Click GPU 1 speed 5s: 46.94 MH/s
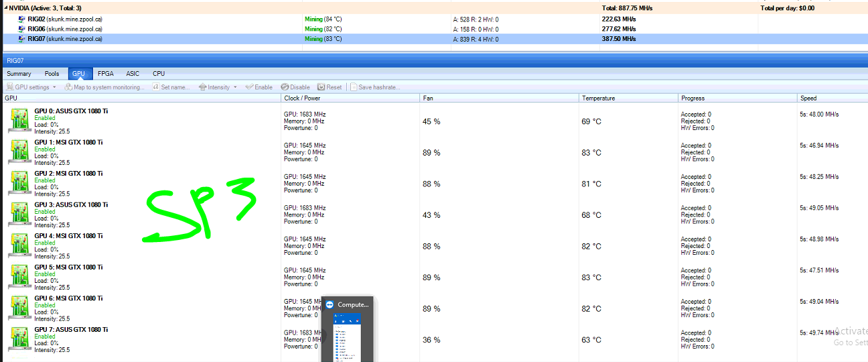 point(819,145)
